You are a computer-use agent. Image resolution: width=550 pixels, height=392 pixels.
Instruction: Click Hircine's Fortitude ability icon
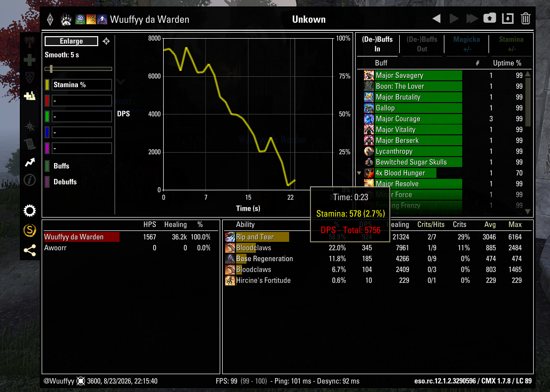(x=230, y=280)
